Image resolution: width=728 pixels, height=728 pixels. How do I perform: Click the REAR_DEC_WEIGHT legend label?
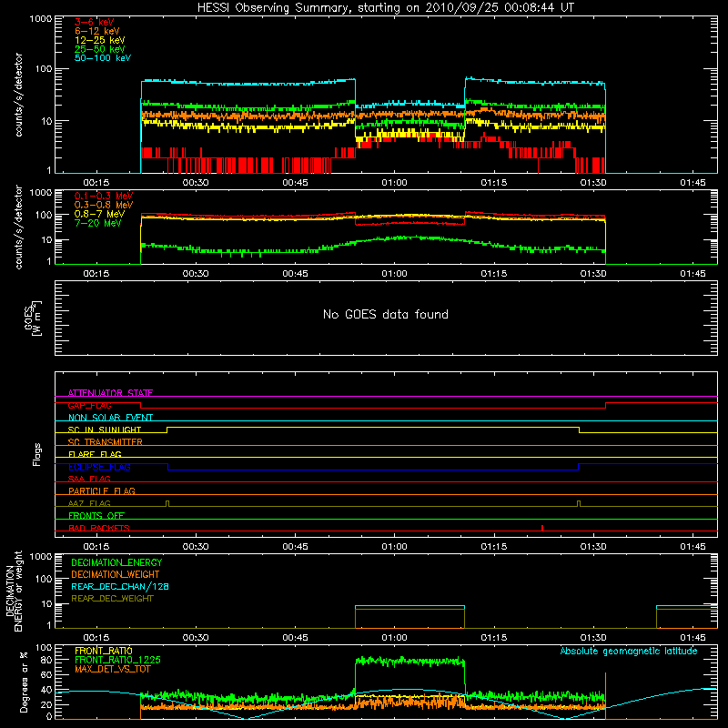112,599
